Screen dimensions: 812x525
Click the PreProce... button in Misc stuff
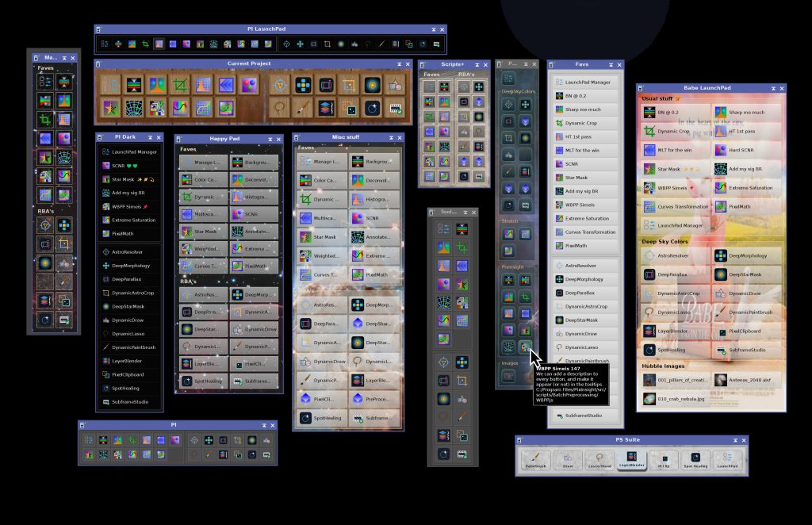click(x=374, y=399)
